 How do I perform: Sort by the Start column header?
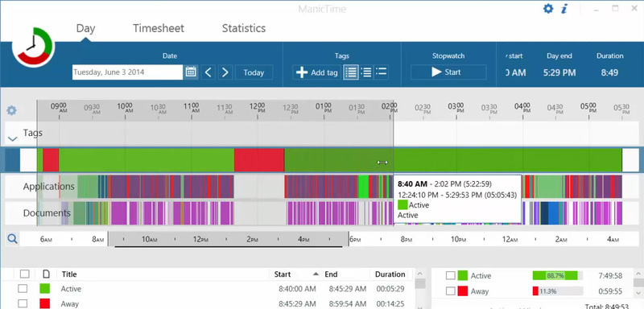click(x=283, y=274)
